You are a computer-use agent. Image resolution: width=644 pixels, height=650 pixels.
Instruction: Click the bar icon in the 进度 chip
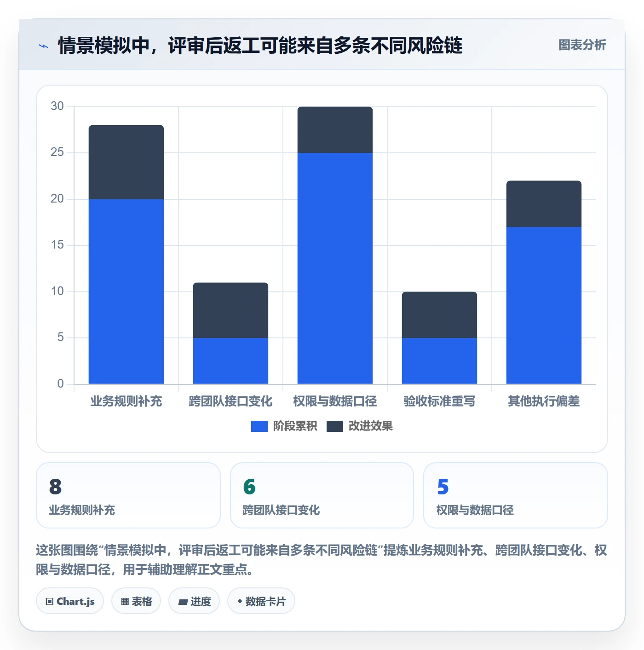click(x=183, y=602)
